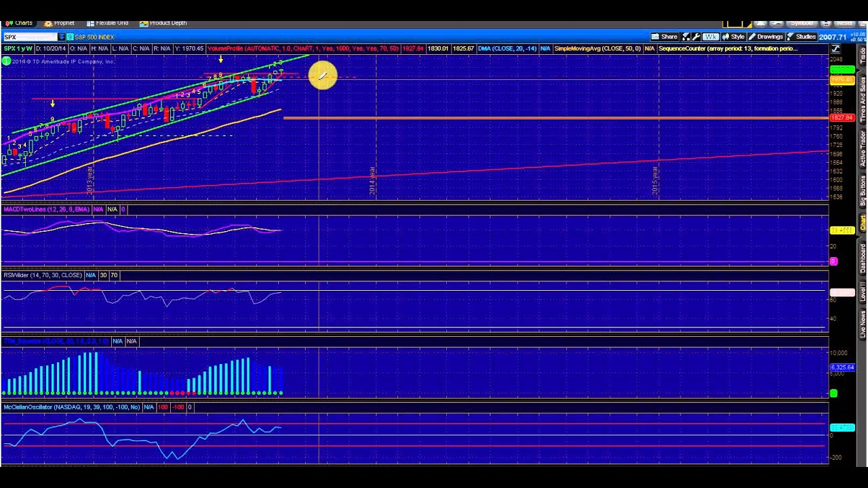Screen dimensions: 868x488
Task: Open the Big Buttons sidebar tab
Action: (863, 190)
